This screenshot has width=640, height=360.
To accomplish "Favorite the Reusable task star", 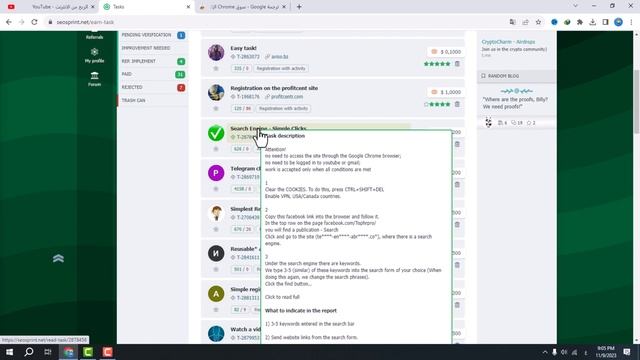I will [x=216, y=269].
